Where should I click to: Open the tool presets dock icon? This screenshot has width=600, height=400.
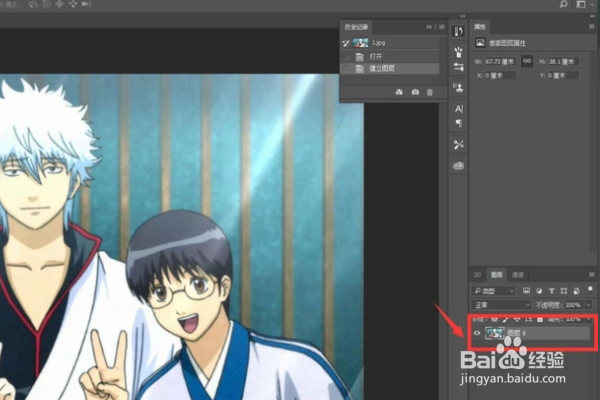pos(458,145)
